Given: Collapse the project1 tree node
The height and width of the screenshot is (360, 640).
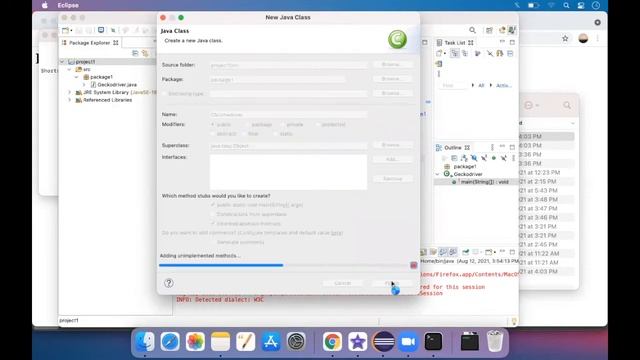Looking at the screenshot, I should 62,62.
